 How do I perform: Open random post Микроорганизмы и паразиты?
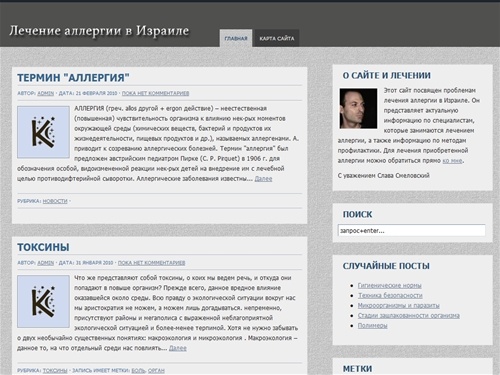click(399, 305)
